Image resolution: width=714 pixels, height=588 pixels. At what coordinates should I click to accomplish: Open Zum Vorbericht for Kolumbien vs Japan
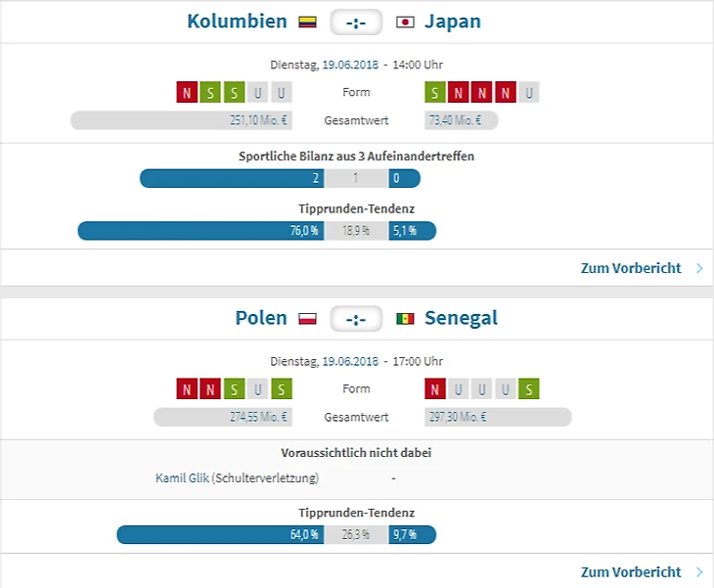point(631,268)
